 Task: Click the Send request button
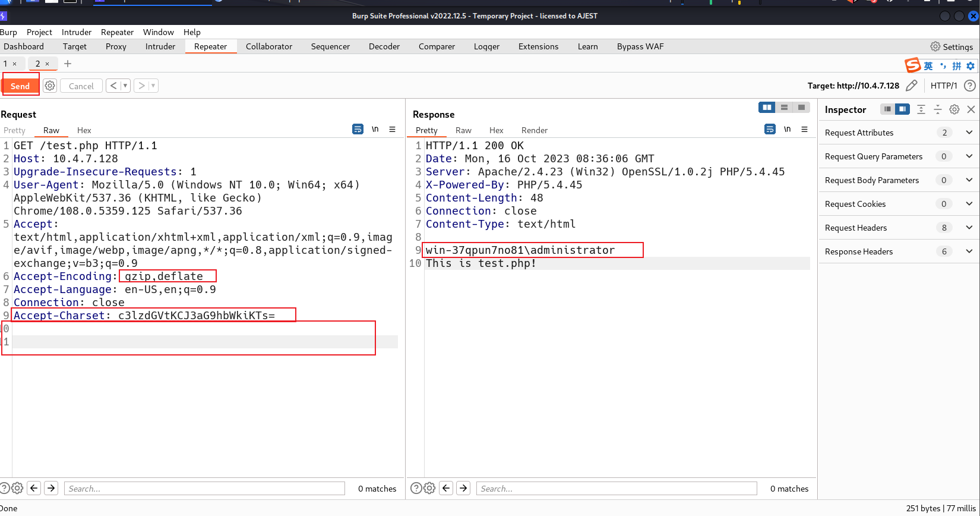(x=20, y=86)
